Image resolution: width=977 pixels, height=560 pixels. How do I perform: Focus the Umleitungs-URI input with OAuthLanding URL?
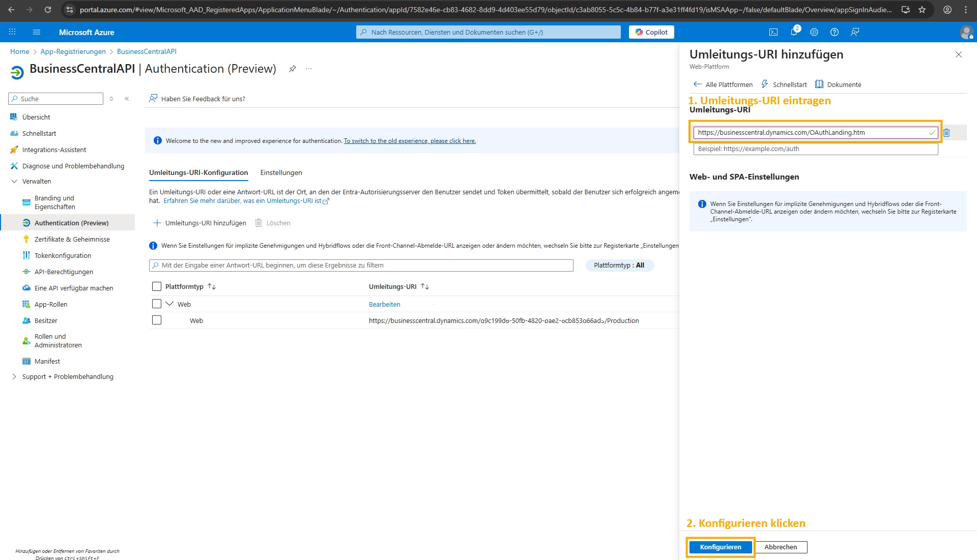(816, 133)
